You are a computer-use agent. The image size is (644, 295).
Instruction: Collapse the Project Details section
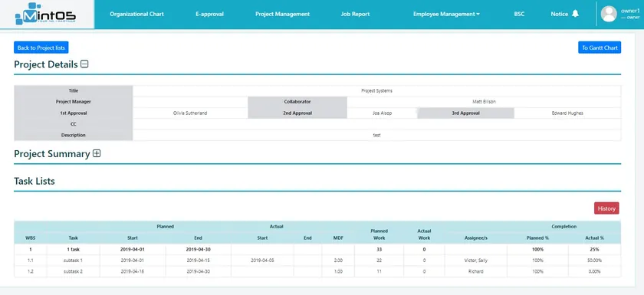click(x=84, y=64)
